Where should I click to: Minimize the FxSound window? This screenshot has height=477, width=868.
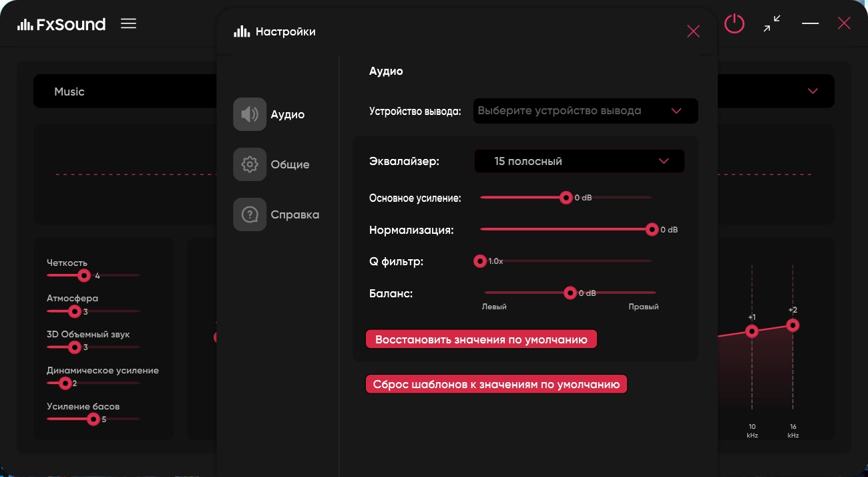click(x=810, y=23)
